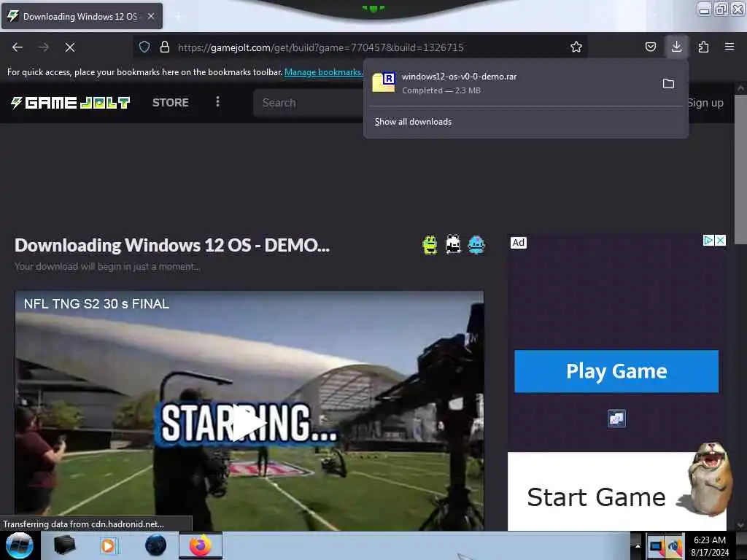Bookmark this page with the star

[576, 47]
